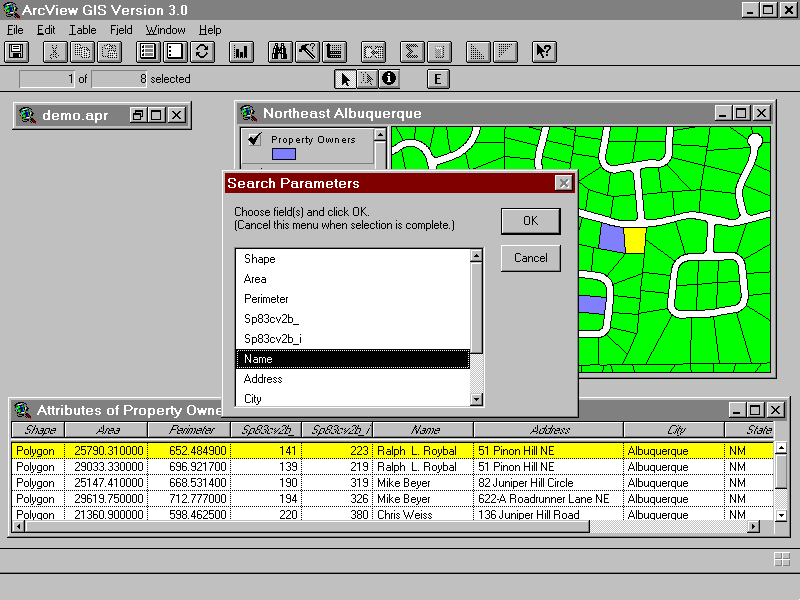The image size is (800, 600).
Task: Click the Northeast Albuquerque view window icon
Action: click(248, 113)
